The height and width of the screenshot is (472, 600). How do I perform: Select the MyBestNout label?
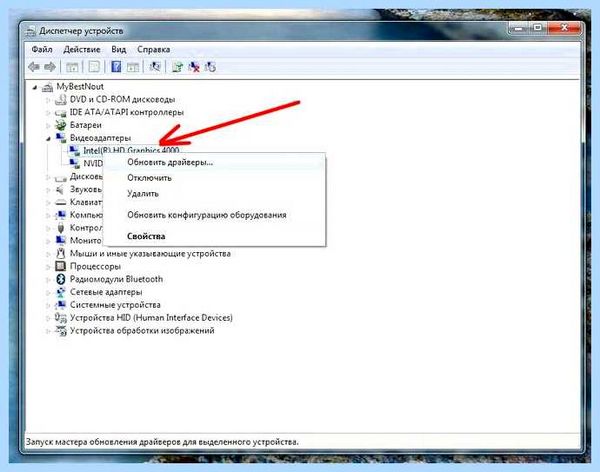(80, 87)
